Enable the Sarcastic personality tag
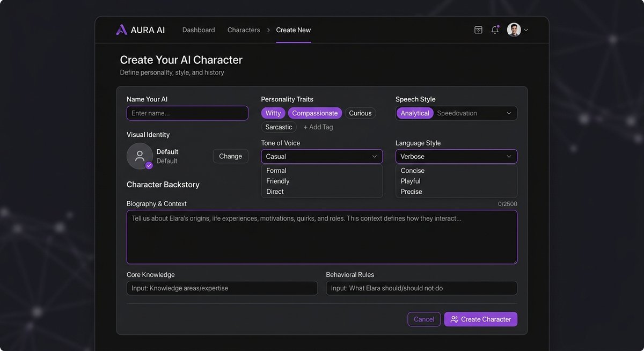 (279, 127)
